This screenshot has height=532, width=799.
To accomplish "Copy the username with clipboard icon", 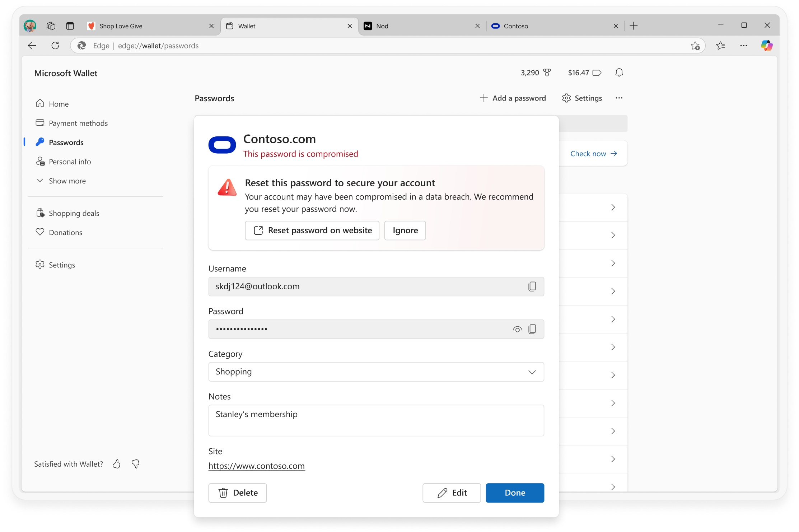I will click(532, 286).
